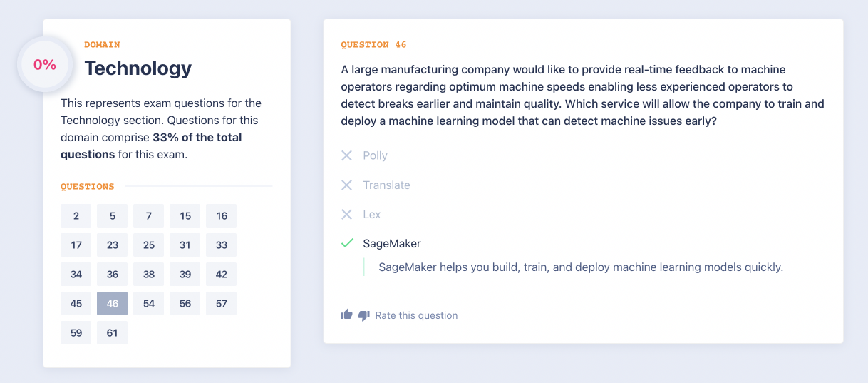Click the green checkmark beside SageMaker
Image resolution: width=868 pixels, height=383 pixels.
347,243
